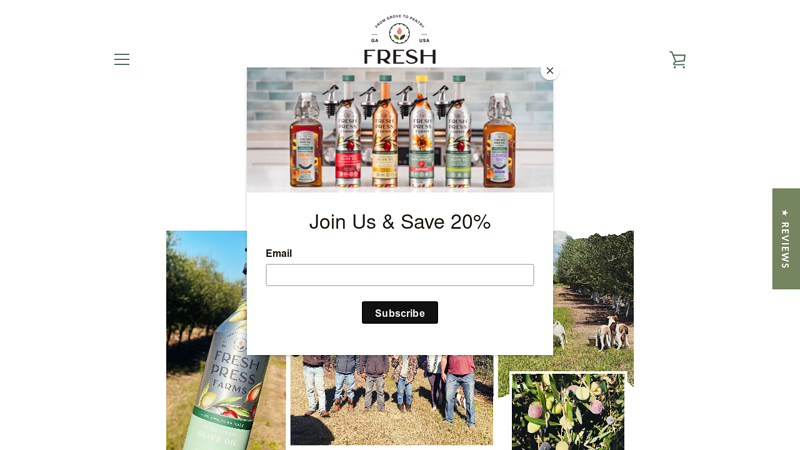This screenshot has width=800, height=450.
Task: Open the hamburger navigation menu
Action: coord(121,59)
